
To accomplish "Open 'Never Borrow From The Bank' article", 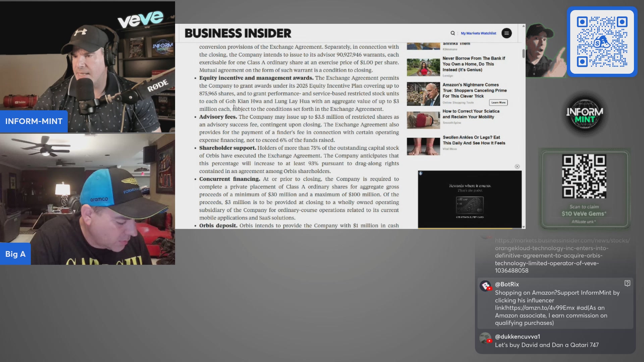I will point(474,64).
